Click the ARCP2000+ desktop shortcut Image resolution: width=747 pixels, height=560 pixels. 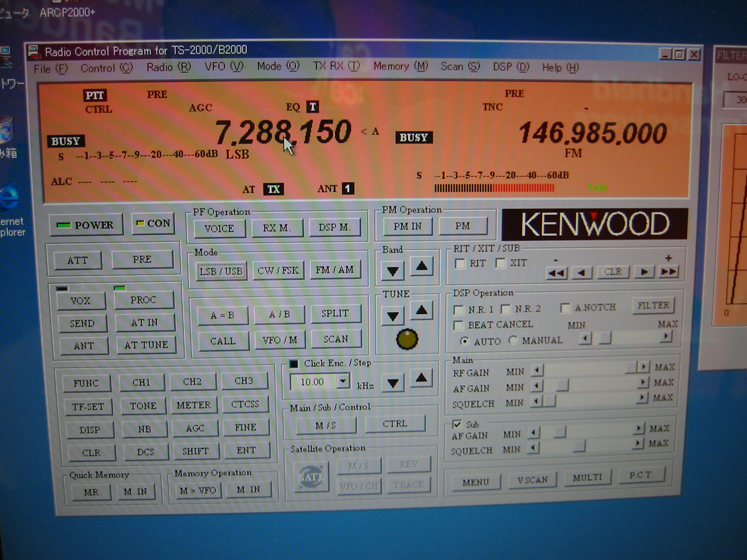coord(67,12)
